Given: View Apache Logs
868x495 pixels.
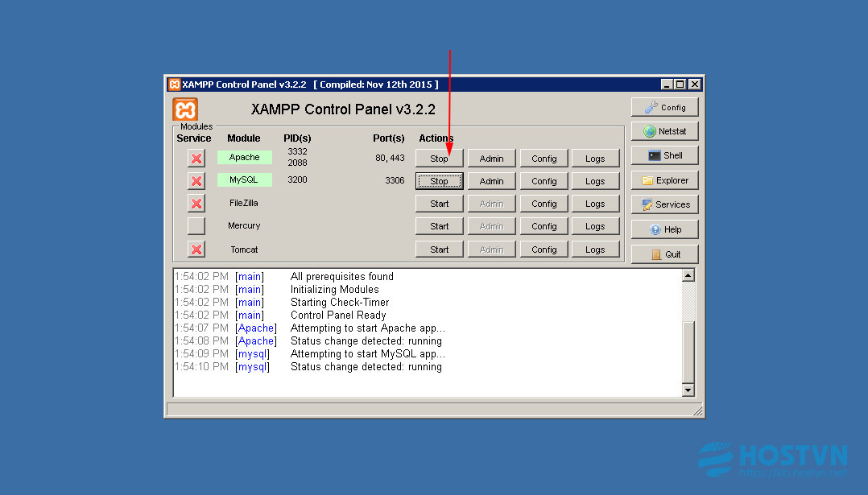Looking at the screenshot, I should pyautogui.click(x=595, y=159).
